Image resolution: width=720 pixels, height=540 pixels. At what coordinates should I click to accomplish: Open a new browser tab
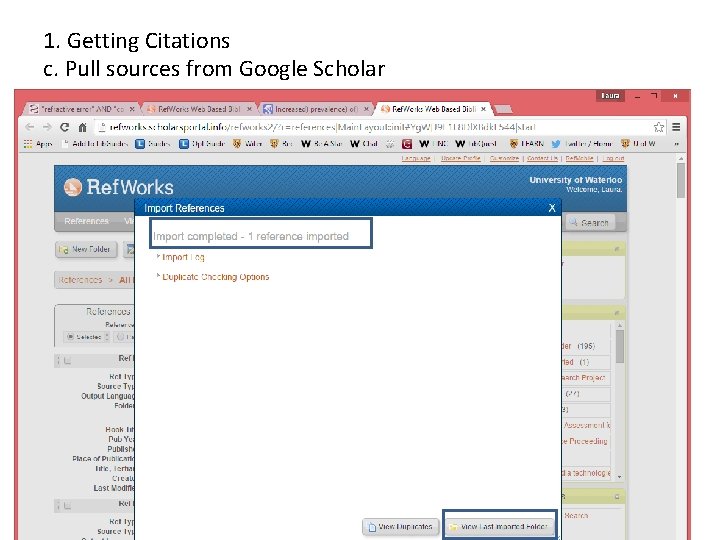coord(504,109)
